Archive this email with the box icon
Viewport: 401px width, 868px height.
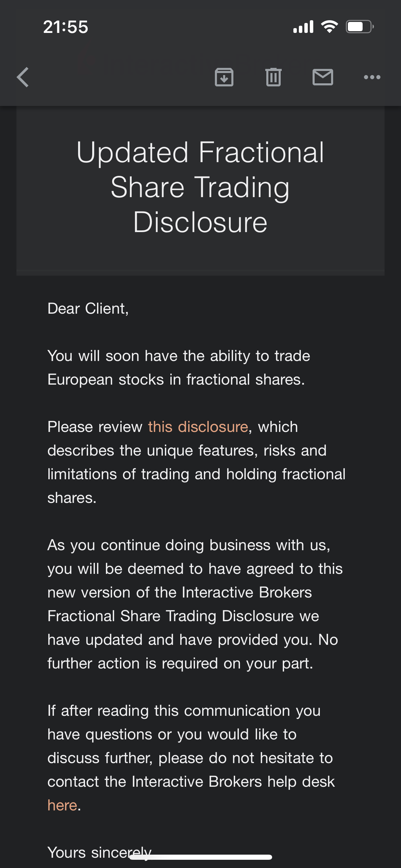(x=224, y=77)
